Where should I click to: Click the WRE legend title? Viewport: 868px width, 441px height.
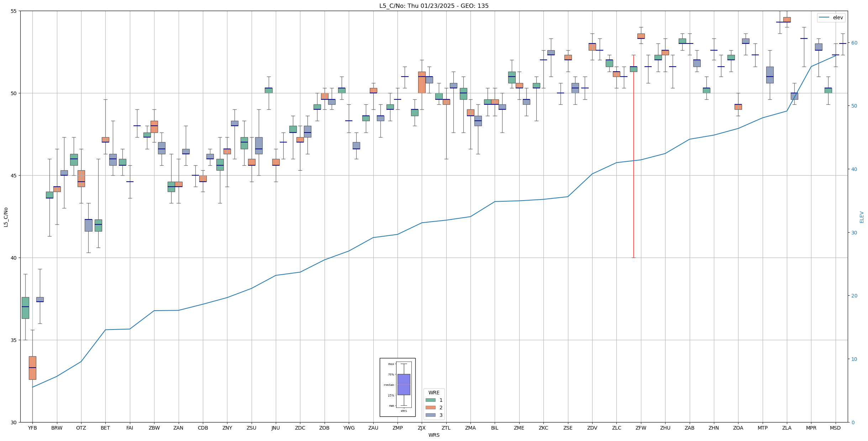[434, 393]
